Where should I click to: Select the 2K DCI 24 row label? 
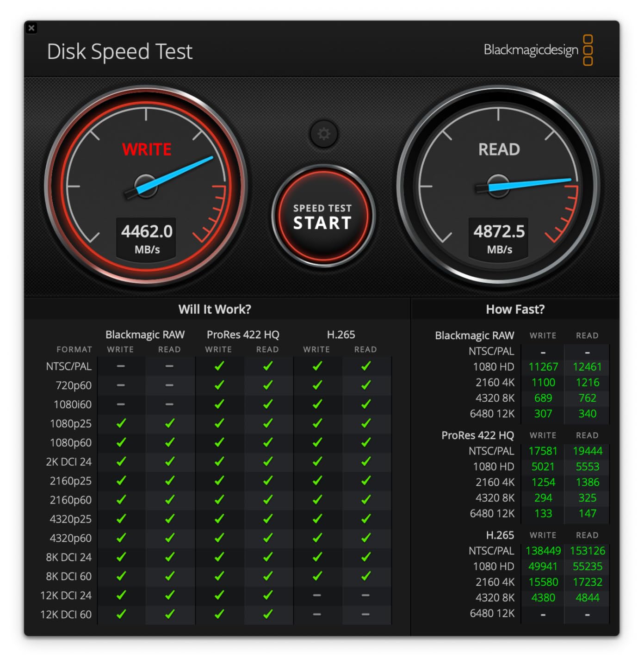[x=69, y=461]
